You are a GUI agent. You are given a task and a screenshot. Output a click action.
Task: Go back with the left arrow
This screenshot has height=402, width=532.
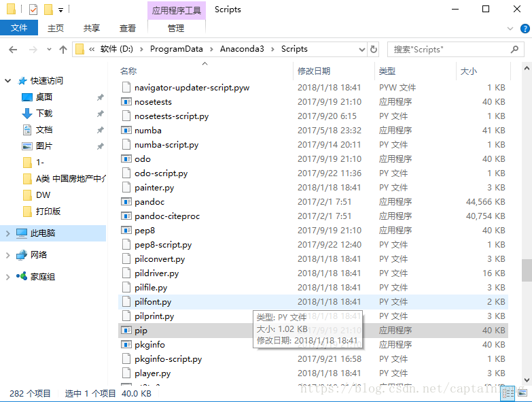13,50
